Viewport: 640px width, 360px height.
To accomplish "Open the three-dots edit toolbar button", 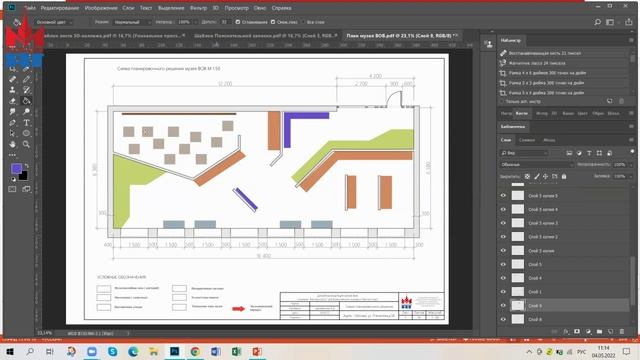I will click(x=13, y=155).
